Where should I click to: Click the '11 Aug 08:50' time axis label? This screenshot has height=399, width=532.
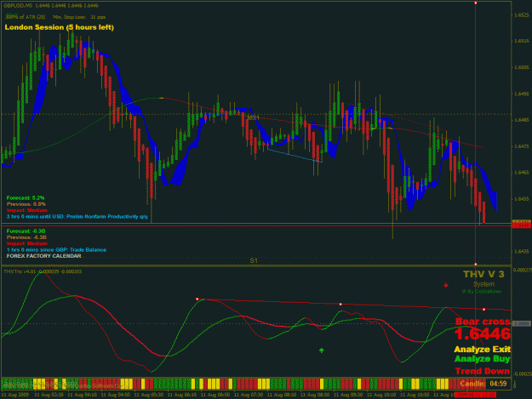coord(315,395)
